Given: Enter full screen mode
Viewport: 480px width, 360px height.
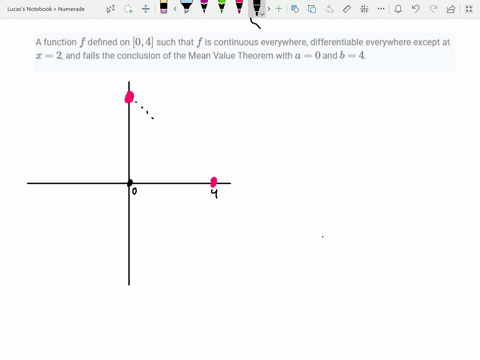Looking at the screenshot, I should coord(469,9).
